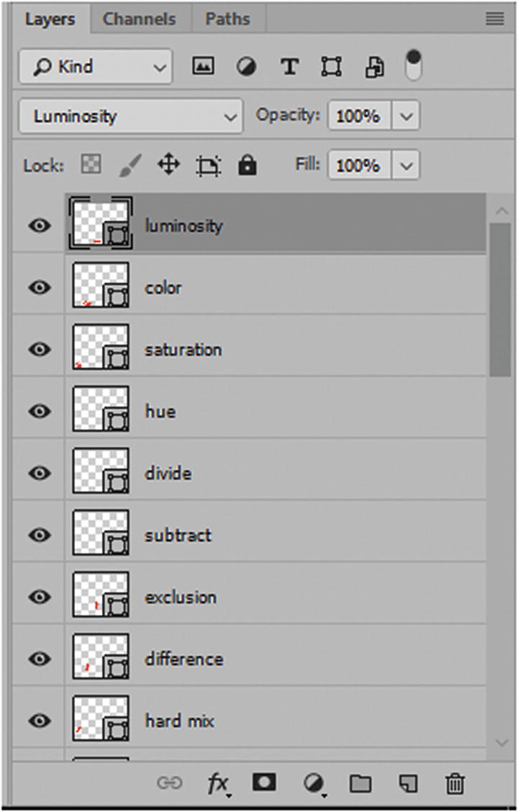Switch to the Channels tab
The width and height of the screenshot is (518, 812).
click(141, 19)
